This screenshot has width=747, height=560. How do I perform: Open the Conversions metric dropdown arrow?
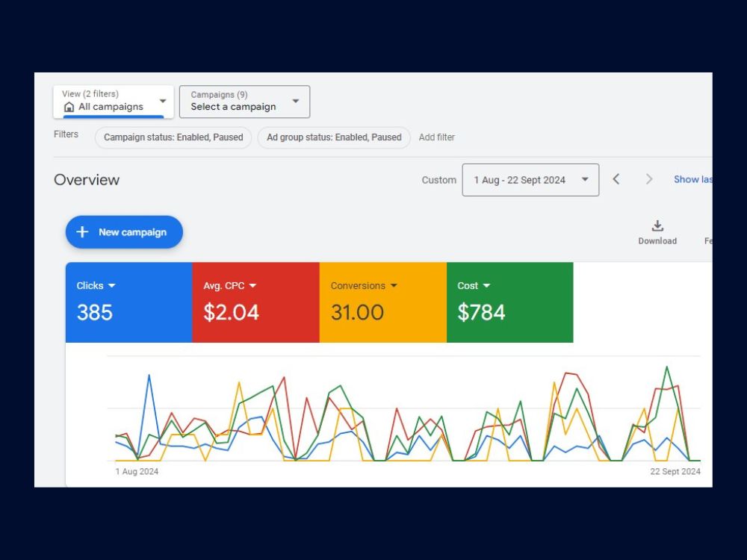(394, 286)
